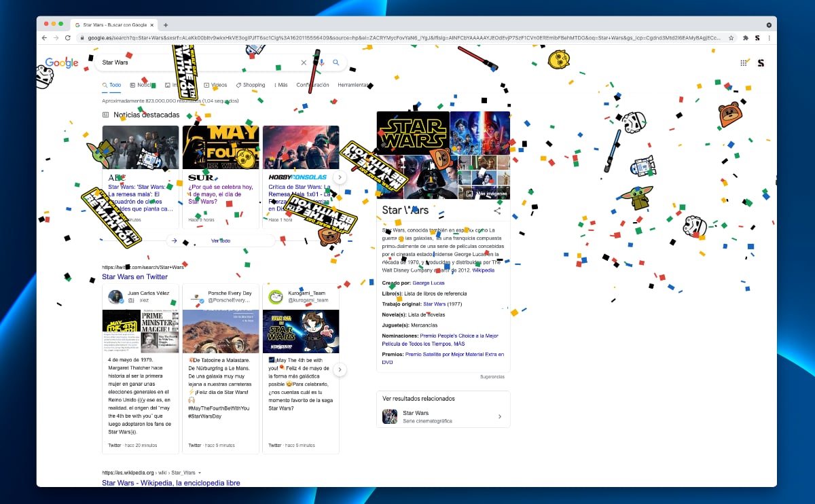Screen dimensions: 815x504
Task: Share the Star Wars knowledge panel
Action: pyautogui.click(x=497, y=211)
